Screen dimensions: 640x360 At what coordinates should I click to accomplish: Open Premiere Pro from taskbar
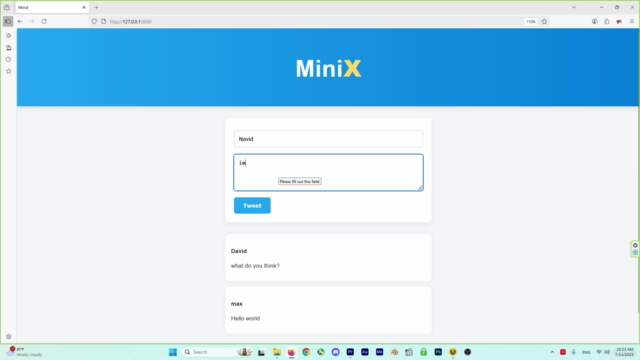pyautogui.click(x=350, y=352)
